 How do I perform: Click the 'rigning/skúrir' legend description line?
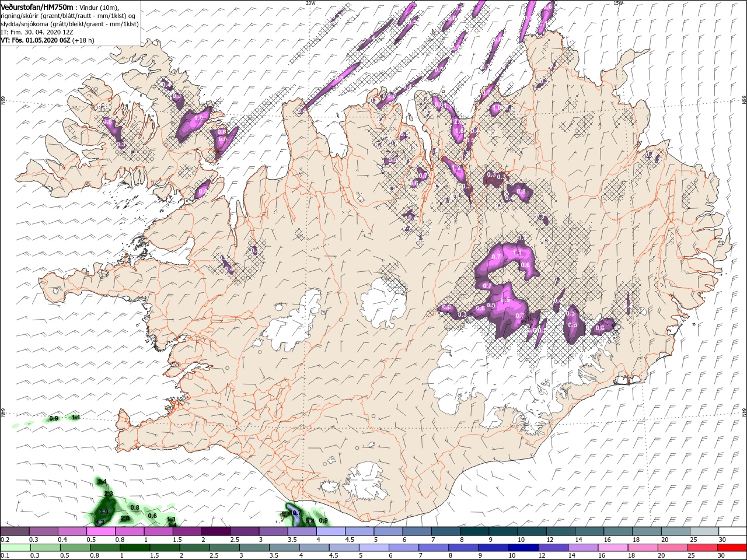coord(68,15)
